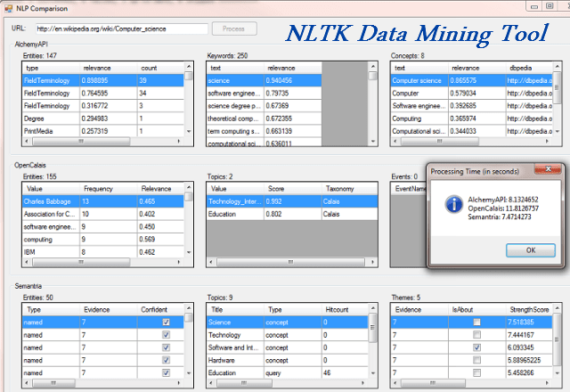Image resolution: width=570 pixels, height=392 pixels.
Task: Uncheck IsAbout checkbox for StrengthScore 6.093345
Action: [477, 347]
